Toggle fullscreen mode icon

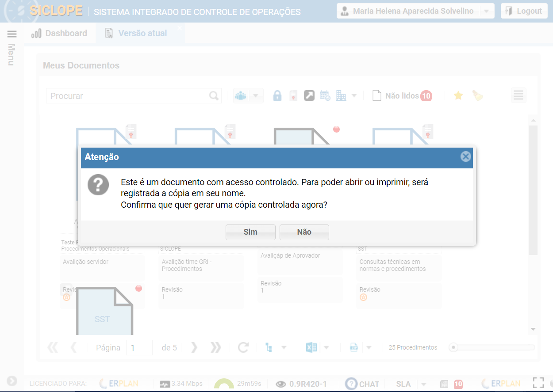[538, 383]
